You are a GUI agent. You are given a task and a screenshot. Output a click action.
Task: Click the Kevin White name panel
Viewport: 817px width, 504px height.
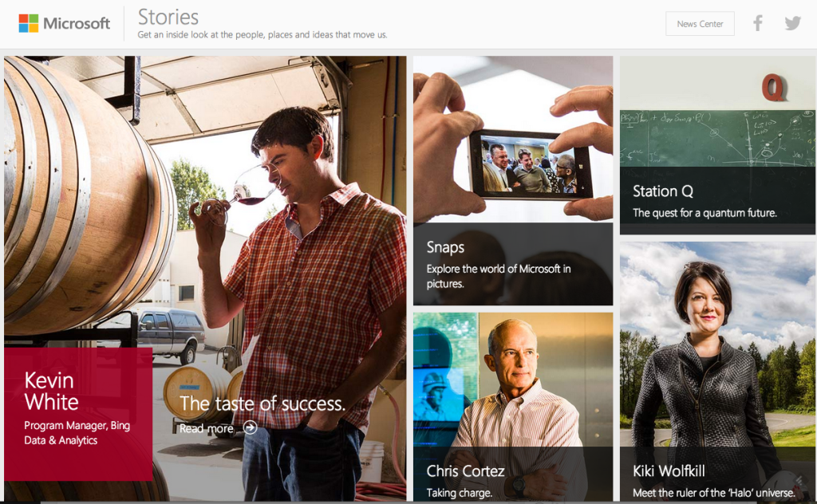78,414
